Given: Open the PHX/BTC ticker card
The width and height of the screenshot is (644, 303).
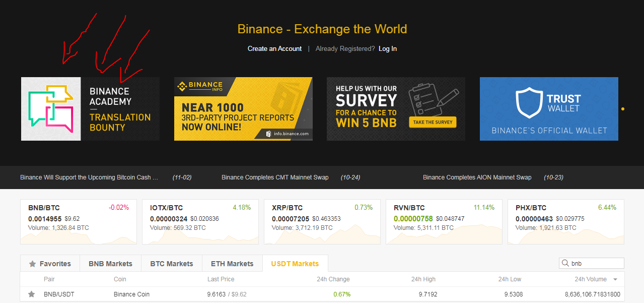Looking at the screenshot, I should point(566,222).
